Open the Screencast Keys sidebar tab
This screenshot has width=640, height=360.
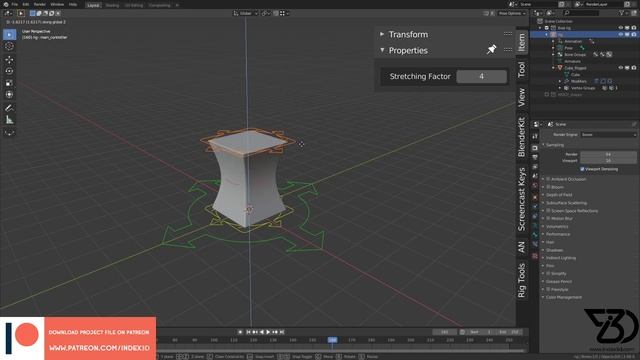[521, 199]
